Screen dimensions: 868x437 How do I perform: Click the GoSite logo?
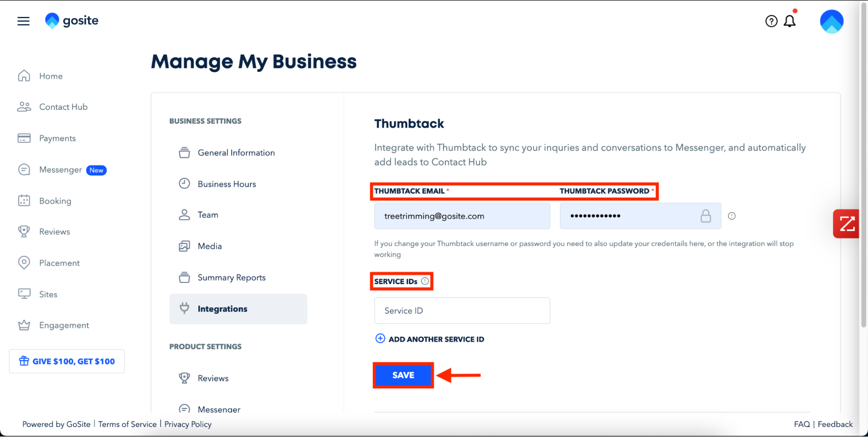point(72,20)
